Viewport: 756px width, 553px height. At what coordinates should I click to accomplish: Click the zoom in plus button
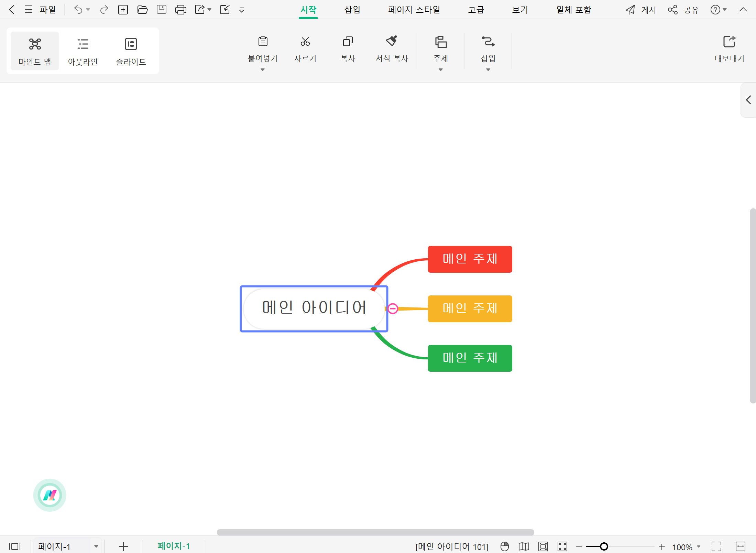662,546
